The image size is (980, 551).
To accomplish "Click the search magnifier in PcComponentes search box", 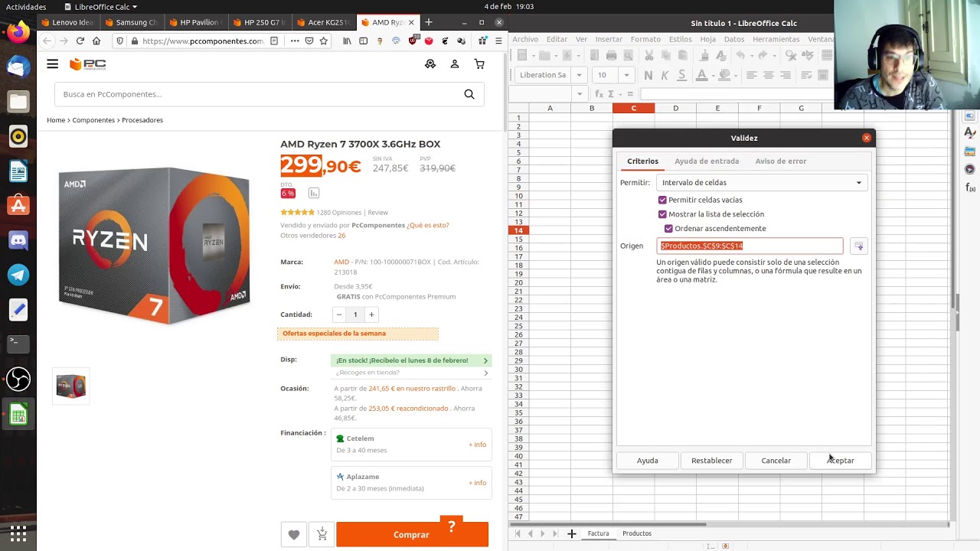I will pos(469,94).
